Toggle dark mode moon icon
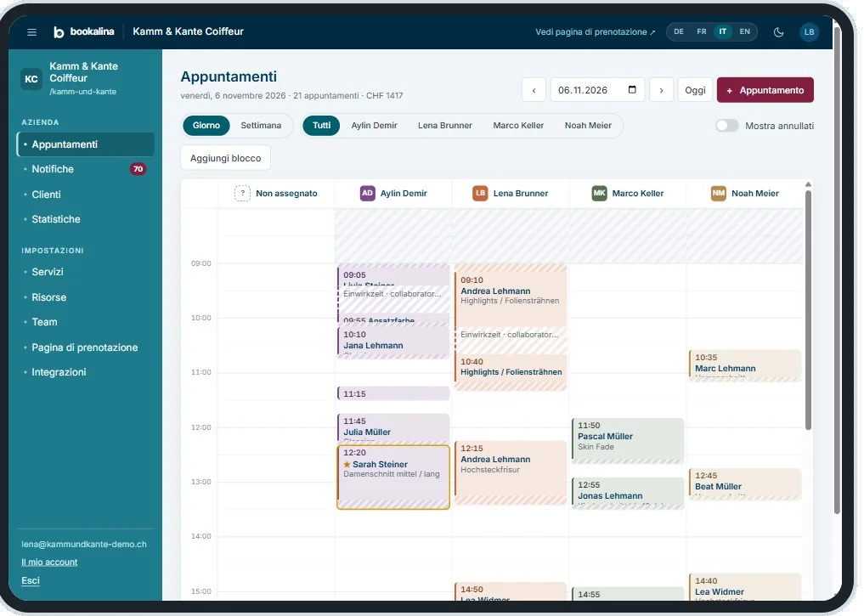 pos(778,32)
